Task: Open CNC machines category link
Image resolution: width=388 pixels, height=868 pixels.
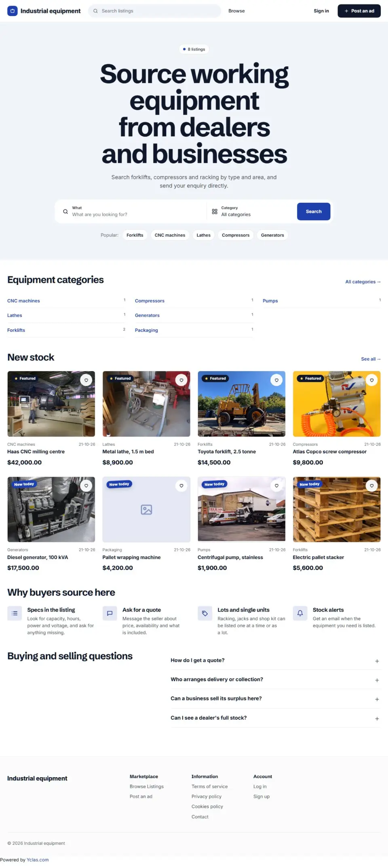Action: tap(23, 301)
